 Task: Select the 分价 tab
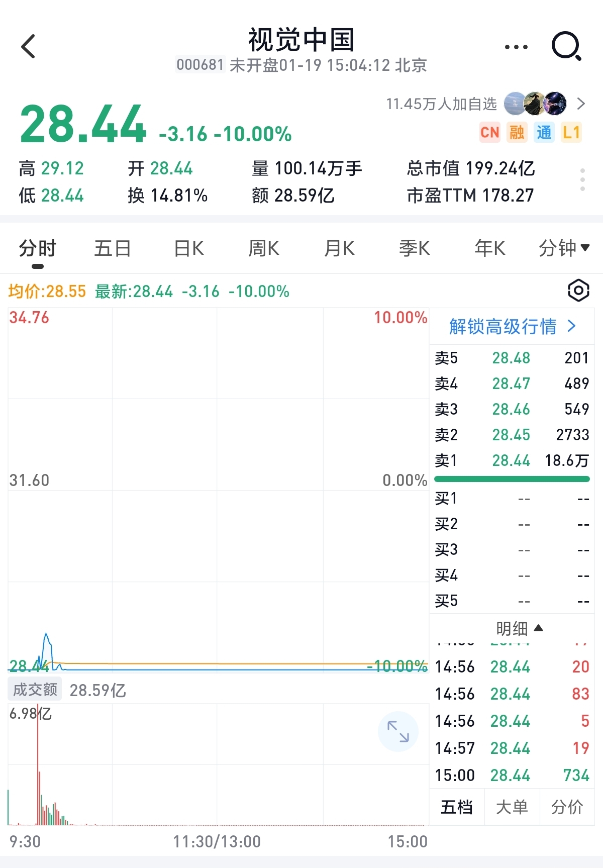[567, 807]
